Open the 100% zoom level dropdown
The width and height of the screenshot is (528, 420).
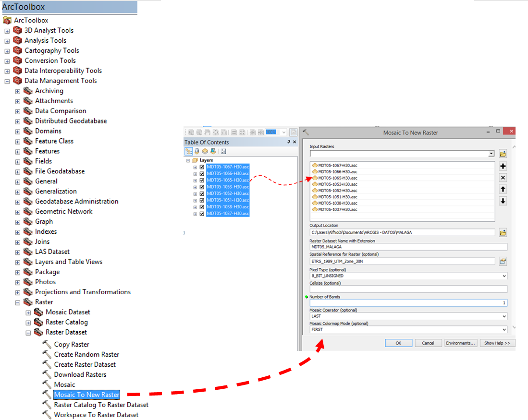click(x=284, y=132)
